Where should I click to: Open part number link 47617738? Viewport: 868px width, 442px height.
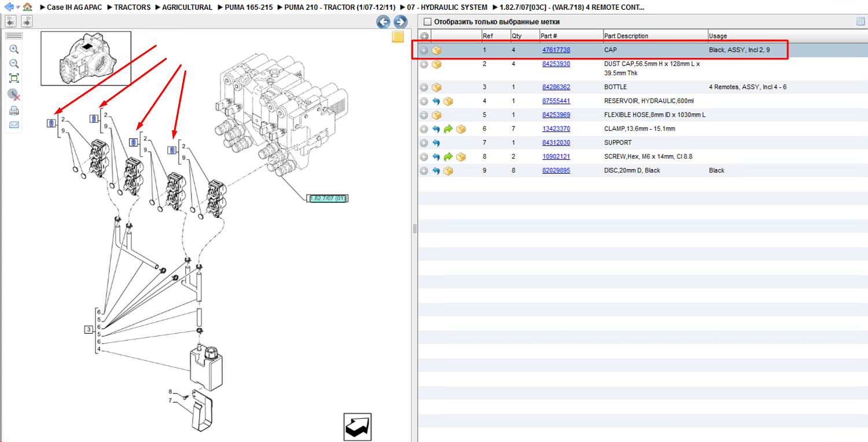point(556,50)
